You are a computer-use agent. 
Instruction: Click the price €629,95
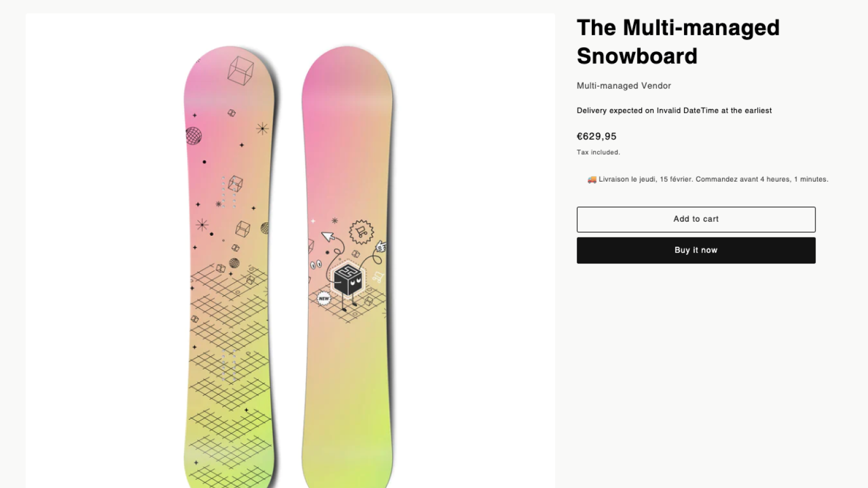tap(596, 136)
